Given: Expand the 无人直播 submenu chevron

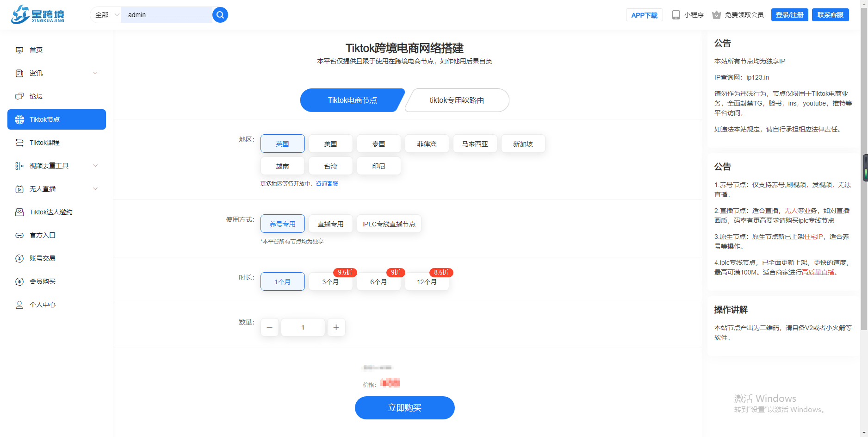Looking at the screenshot, I should point(95,189).
